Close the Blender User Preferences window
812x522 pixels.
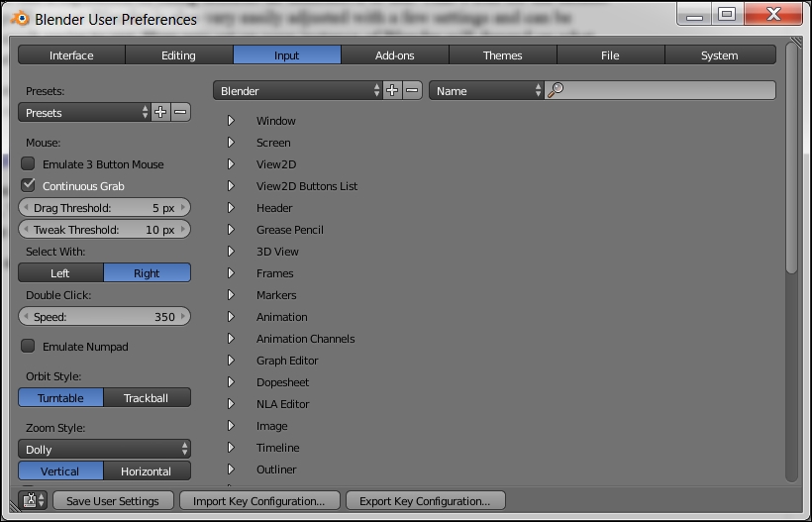[x=773, y=14]
